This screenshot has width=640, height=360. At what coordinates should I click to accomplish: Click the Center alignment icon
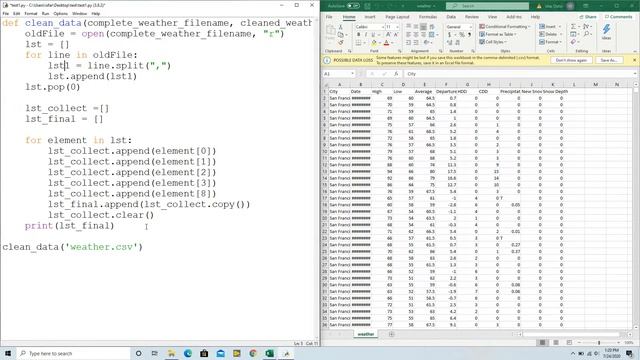click(416, 35)
